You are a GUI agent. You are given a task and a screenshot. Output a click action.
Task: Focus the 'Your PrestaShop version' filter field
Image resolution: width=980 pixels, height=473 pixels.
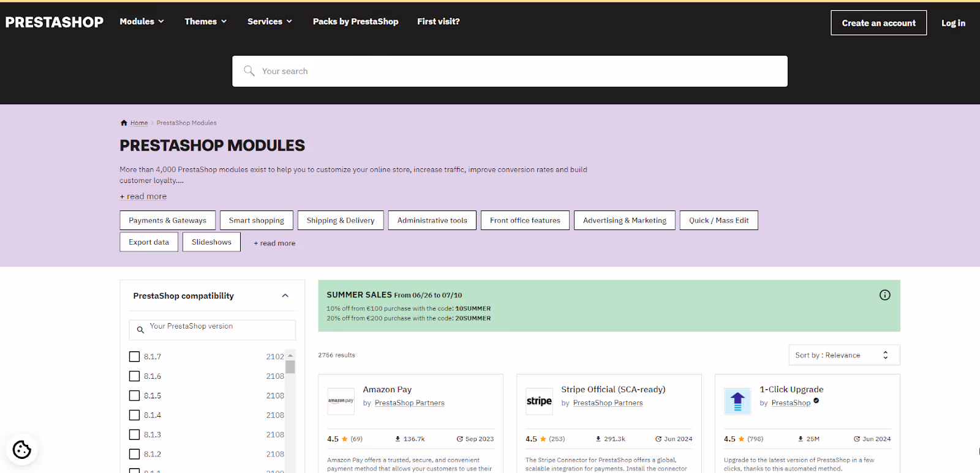(212, 330)
